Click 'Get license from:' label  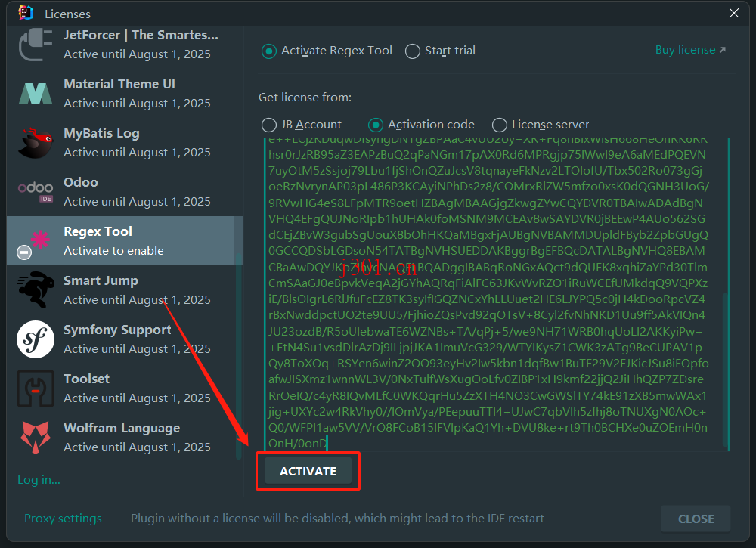(x=305, y=98)
